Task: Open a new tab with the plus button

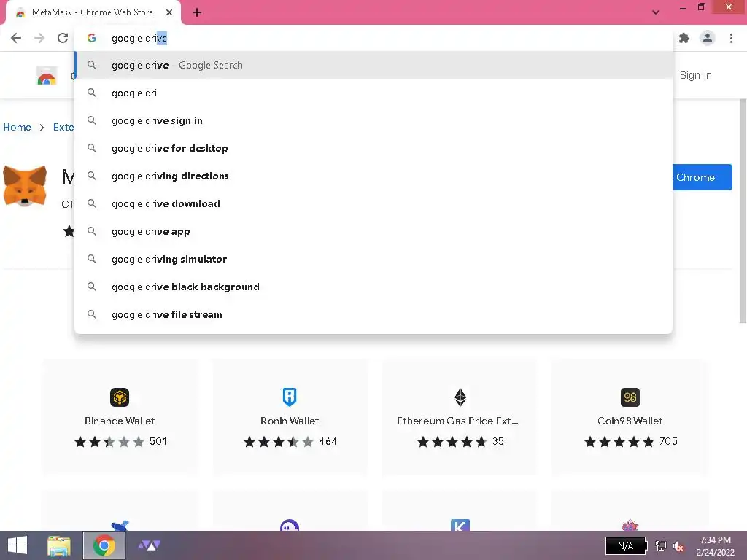Action: click(x=197, y=12)
